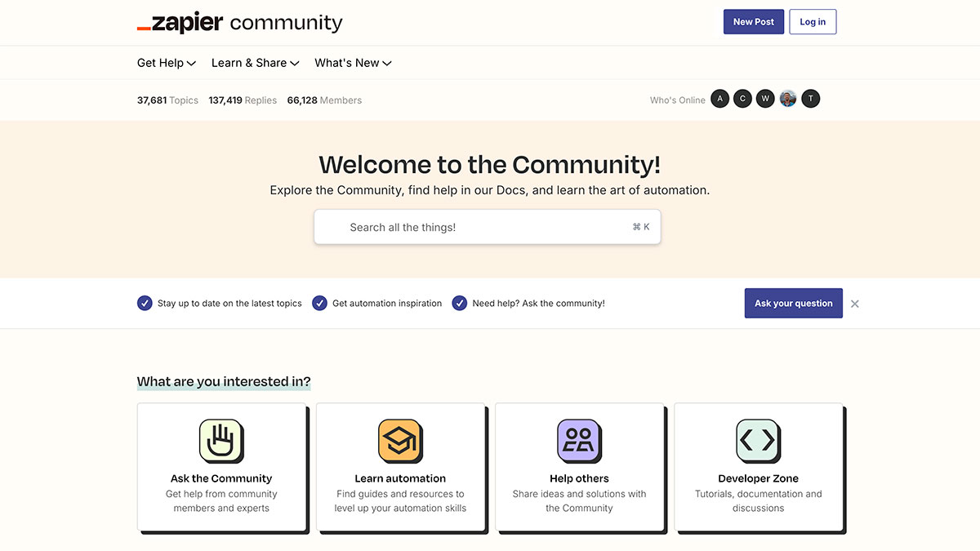Toggle the Stay up to date checkmark
Image resolution: width=980 pixels, height=551 pixels.
point(145,303)
